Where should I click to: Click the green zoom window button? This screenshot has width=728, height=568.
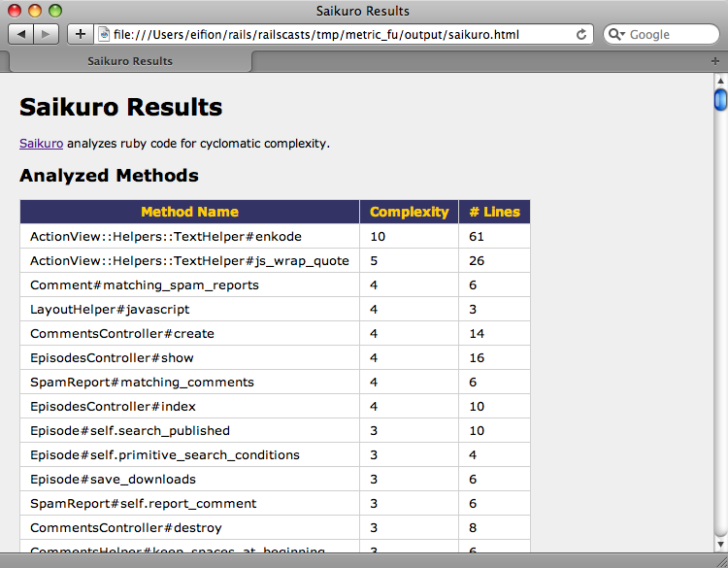pos(55,11)
